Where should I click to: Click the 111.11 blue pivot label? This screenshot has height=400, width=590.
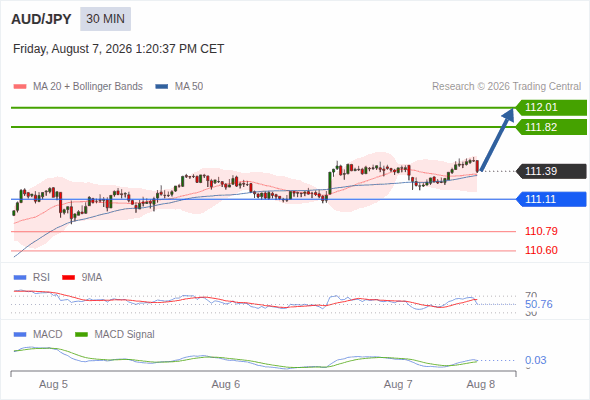pos(551,199)
